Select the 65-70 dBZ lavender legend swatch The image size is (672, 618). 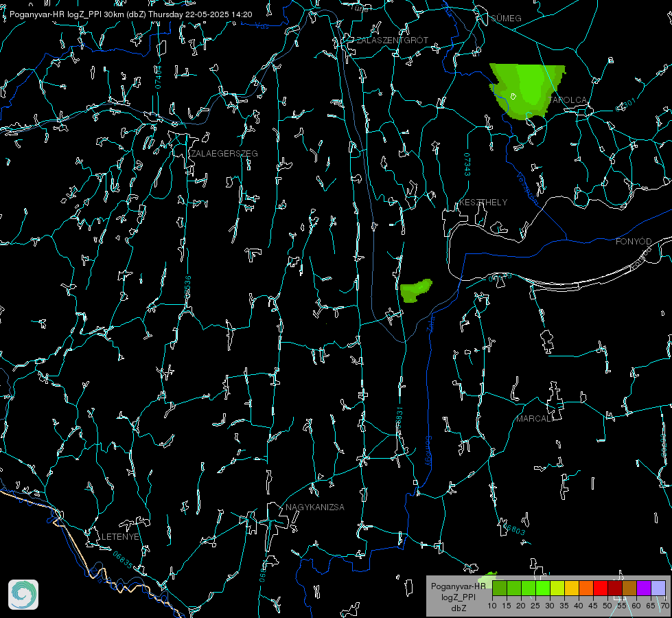pos(658,588)
